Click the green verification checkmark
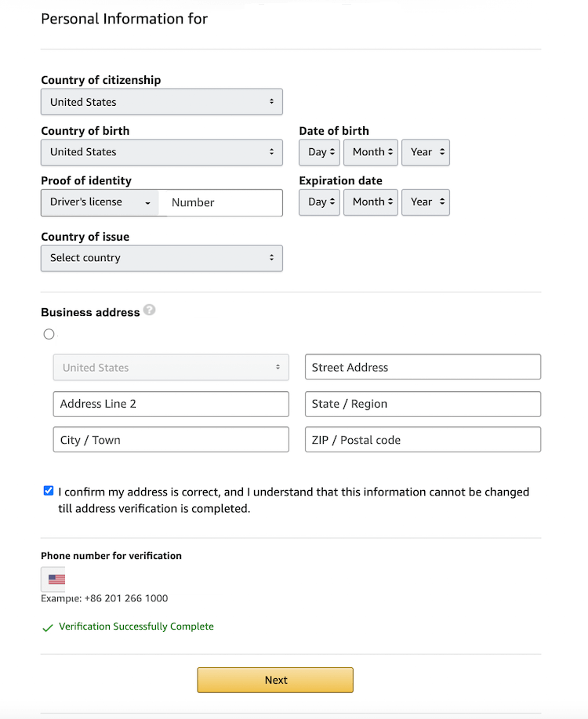 (x=48, y=627)
